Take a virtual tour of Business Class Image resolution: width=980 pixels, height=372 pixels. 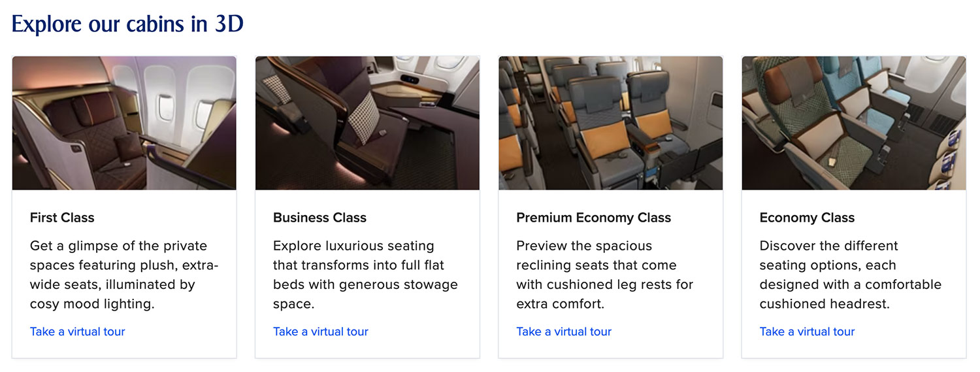320,331
